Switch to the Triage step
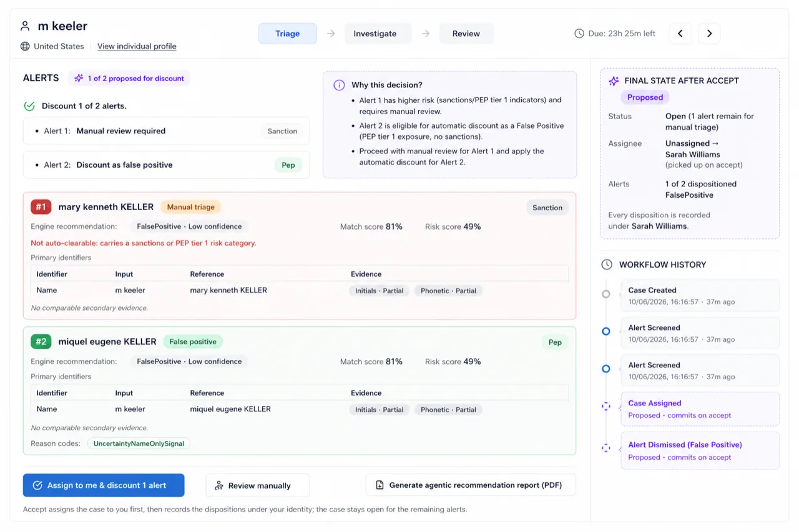The width and height of the screenshot is (799, 532). point(287,34)
